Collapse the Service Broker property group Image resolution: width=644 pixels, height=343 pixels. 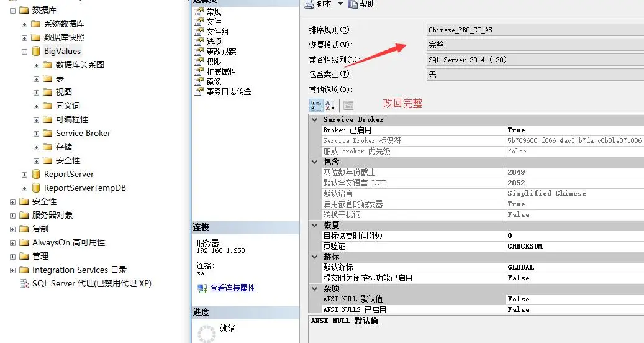(x=315, y=119)
